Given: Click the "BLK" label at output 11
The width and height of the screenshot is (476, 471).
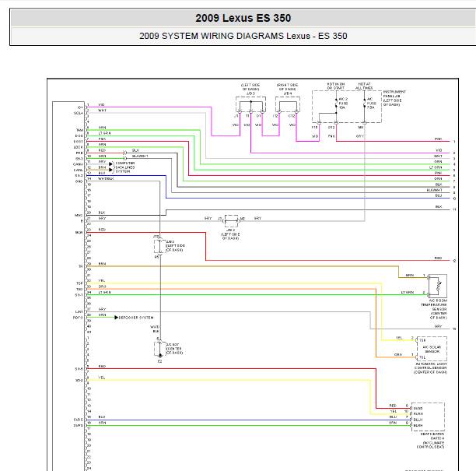Looking at the screenshot, I should (439, 207).
